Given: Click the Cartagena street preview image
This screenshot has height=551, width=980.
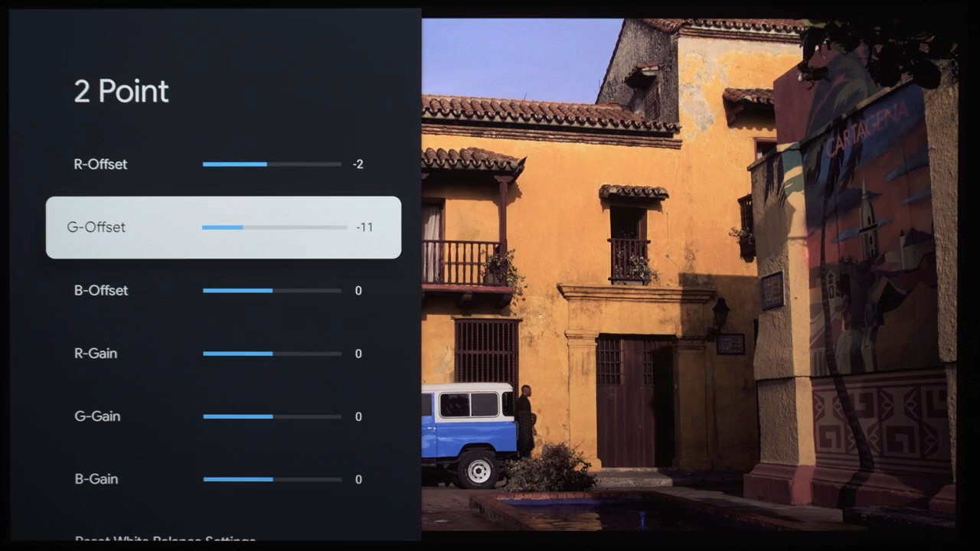Looking at the screenshot, I should click(x=689, y=275).
